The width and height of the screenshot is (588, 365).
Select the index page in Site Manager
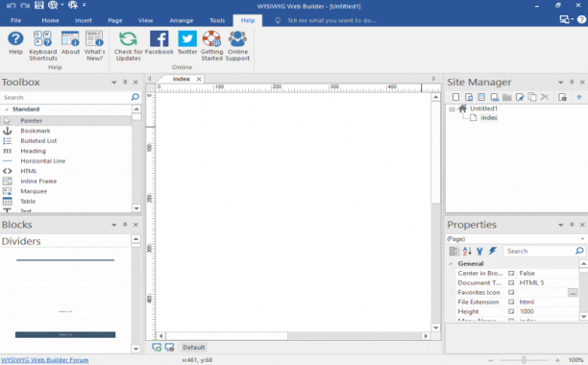[x=489, y=118]
